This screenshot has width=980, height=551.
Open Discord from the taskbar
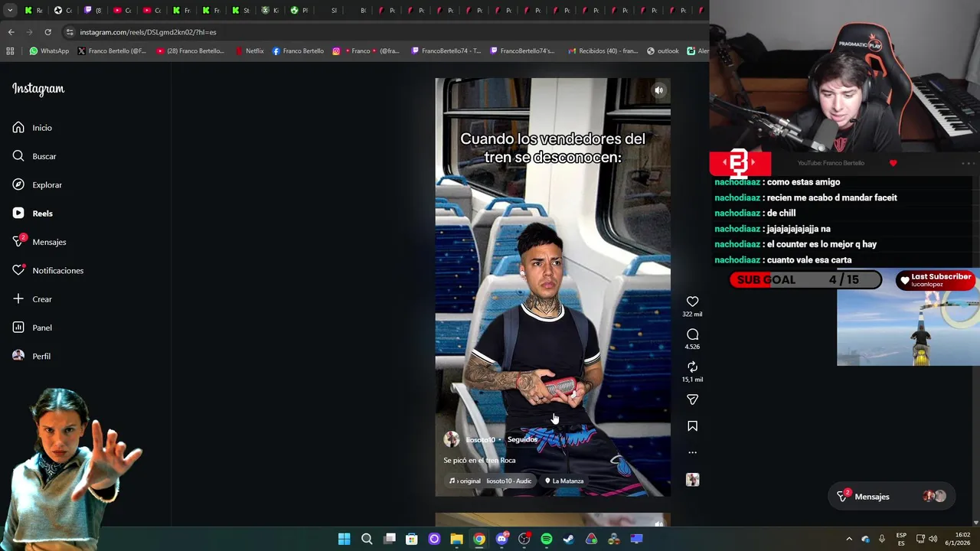(501, 539)
